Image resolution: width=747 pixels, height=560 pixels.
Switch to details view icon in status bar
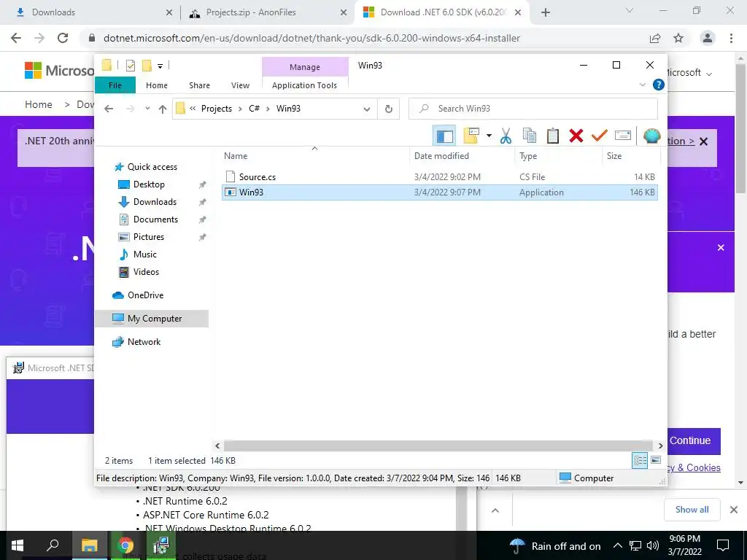pyautogui.click(x=640, y=460)
